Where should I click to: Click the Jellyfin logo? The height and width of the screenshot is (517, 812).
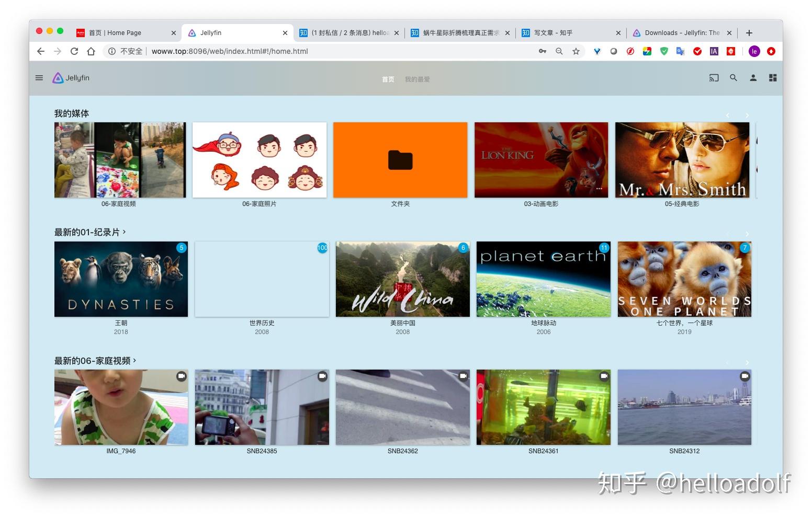[71, 78]
